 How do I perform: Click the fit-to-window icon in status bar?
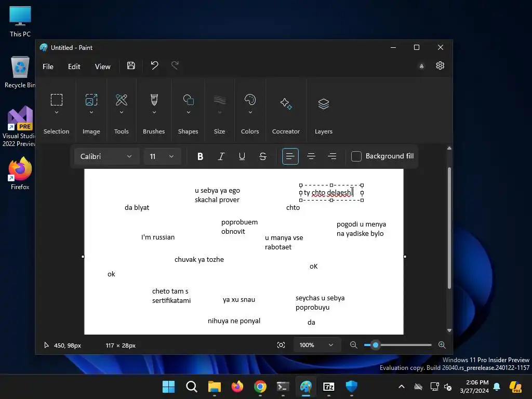click(x=281, y=345)
